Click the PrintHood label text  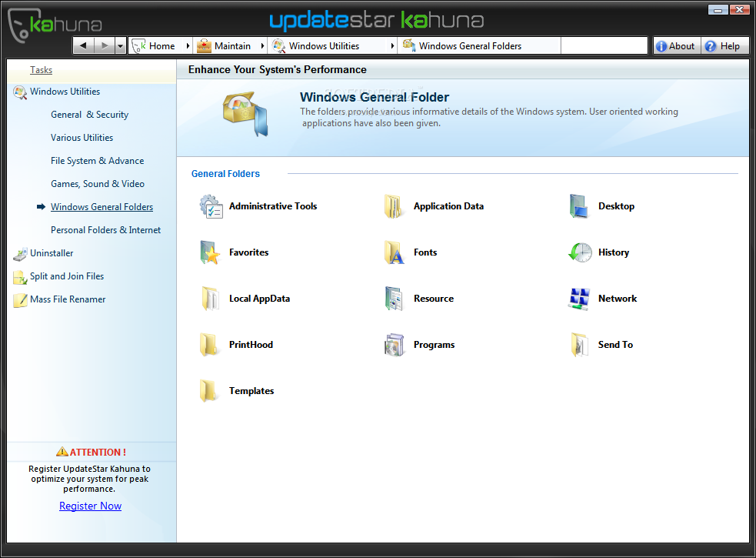(251, 345)
